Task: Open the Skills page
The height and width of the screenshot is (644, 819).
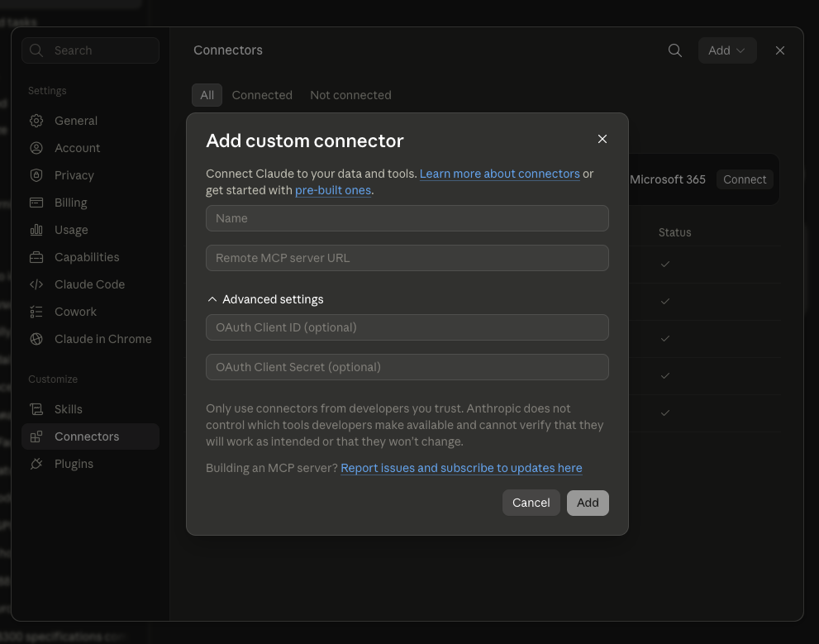Action: tap(90, 409)
